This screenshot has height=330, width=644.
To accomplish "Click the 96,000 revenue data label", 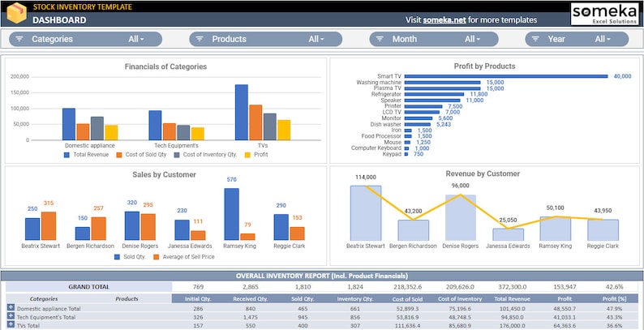I will (460, 186).
